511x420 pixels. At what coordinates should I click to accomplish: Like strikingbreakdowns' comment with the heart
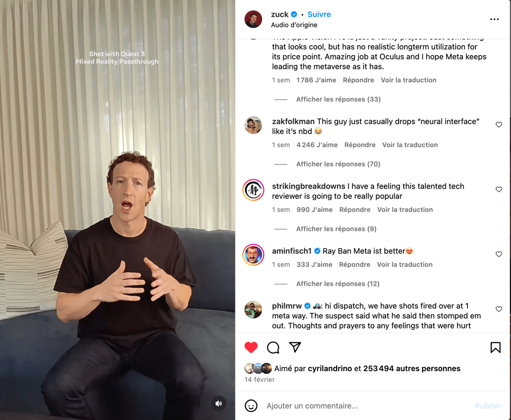[499, 190]
